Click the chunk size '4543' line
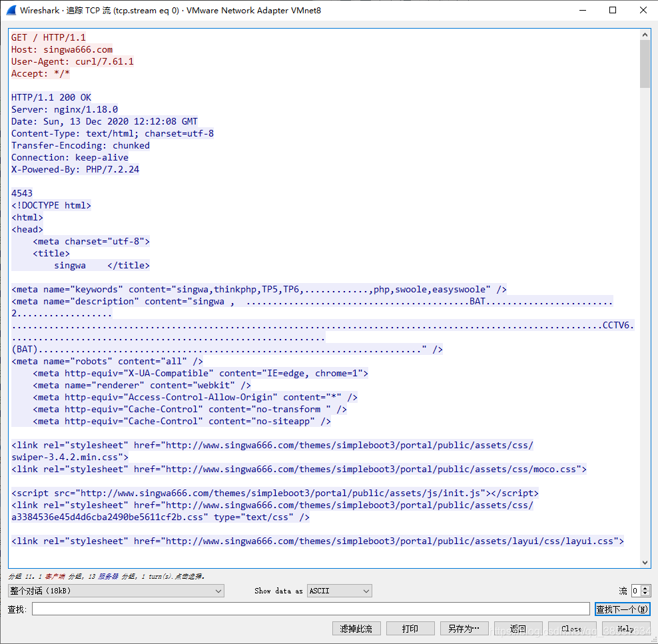The height and width of the screenshot is (644, 658). click(x=22, y=193)
